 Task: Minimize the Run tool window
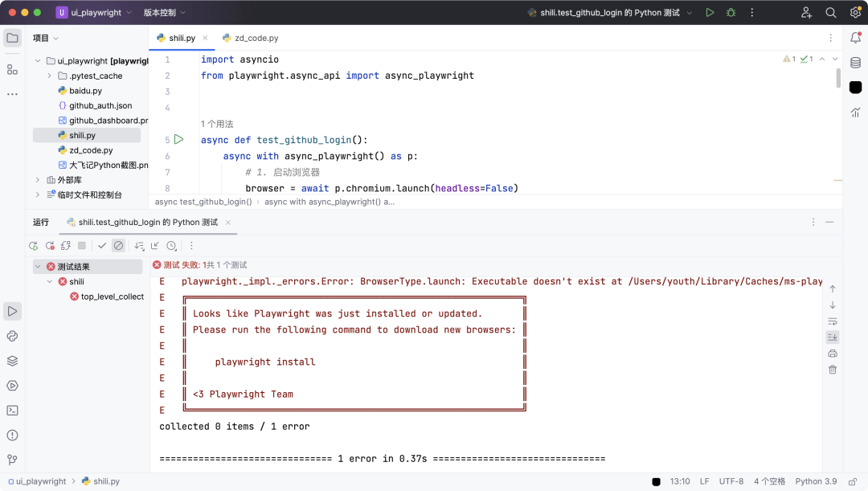829,222
